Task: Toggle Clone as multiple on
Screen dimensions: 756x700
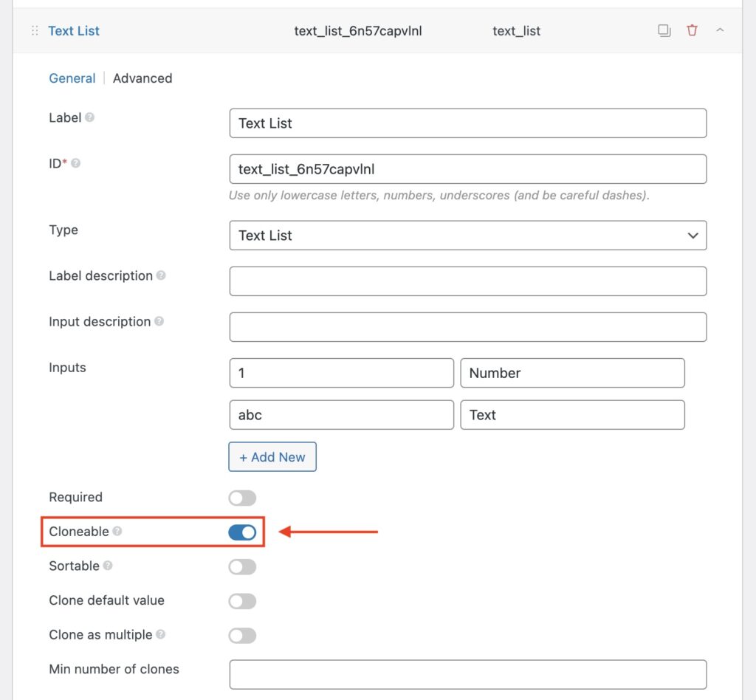Action: 242,635
